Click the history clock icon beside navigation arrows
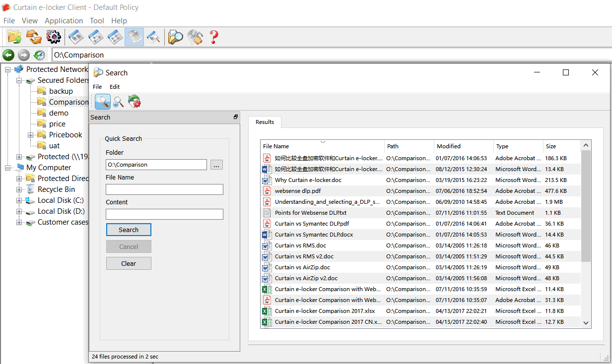This screenshot has width=612, height=364. point(39,55)
